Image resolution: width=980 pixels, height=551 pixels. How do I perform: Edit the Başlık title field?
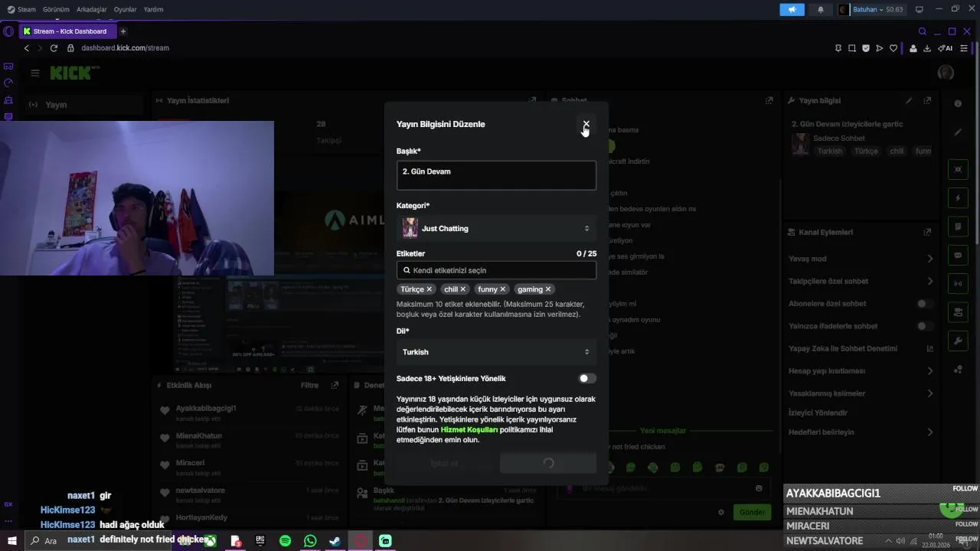tap(496, 175)
